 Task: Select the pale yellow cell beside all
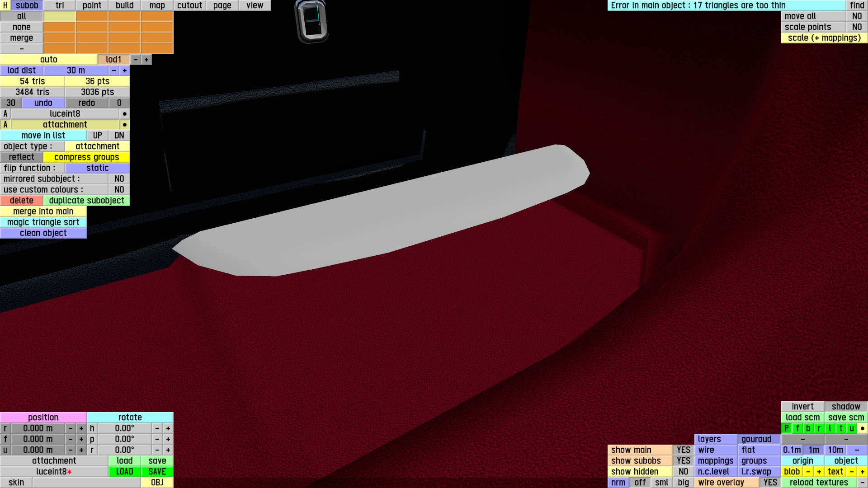[x=60, y=16]
